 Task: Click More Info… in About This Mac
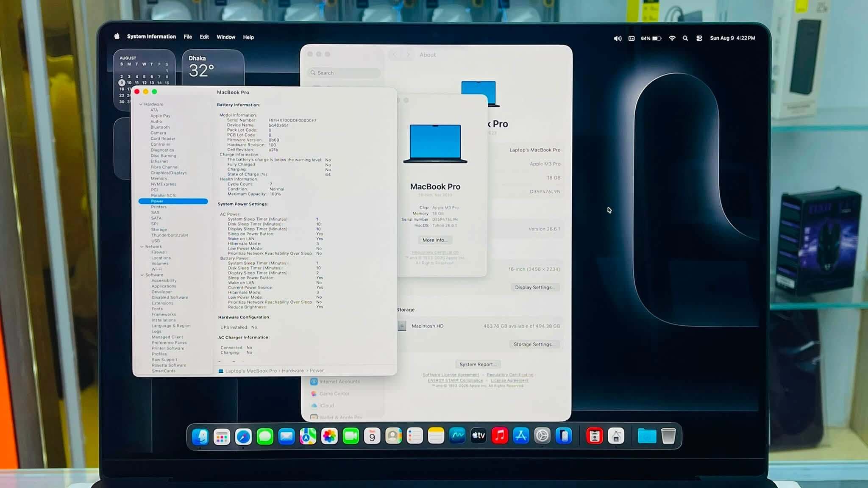tap(435, 240)
